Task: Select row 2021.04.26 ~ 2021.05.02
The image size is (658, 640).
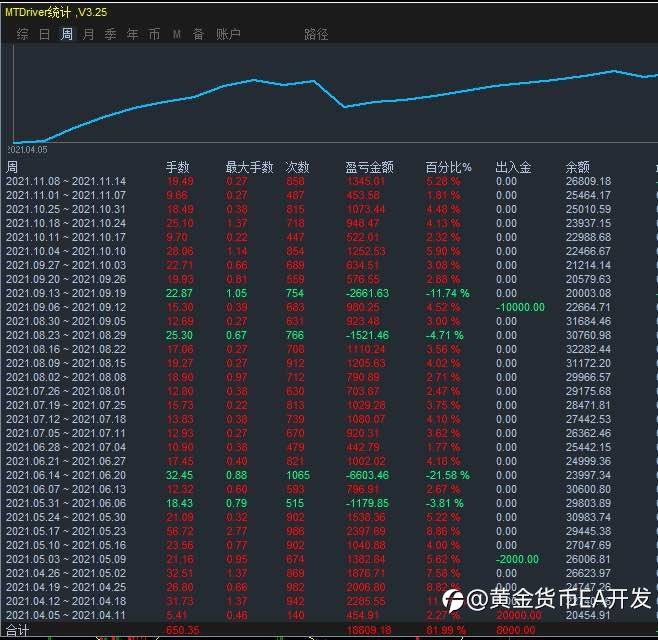Action: coord(329,573)
